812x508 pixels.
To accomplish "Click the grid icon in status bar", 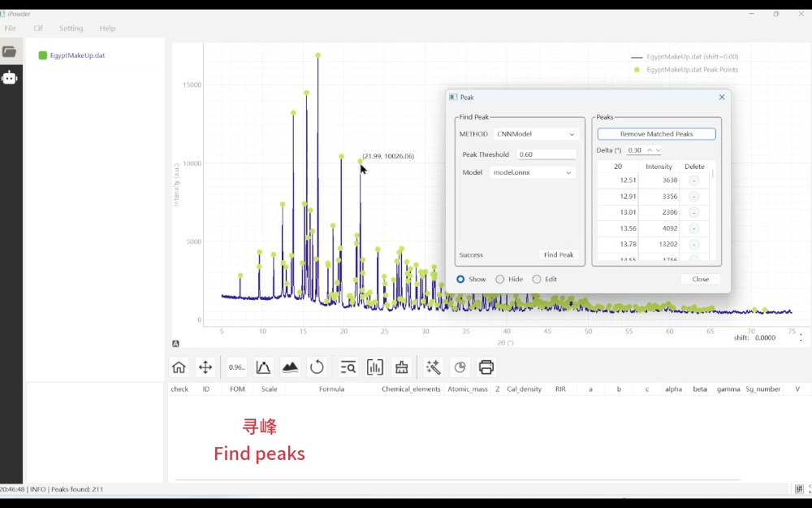I will 799,488.
